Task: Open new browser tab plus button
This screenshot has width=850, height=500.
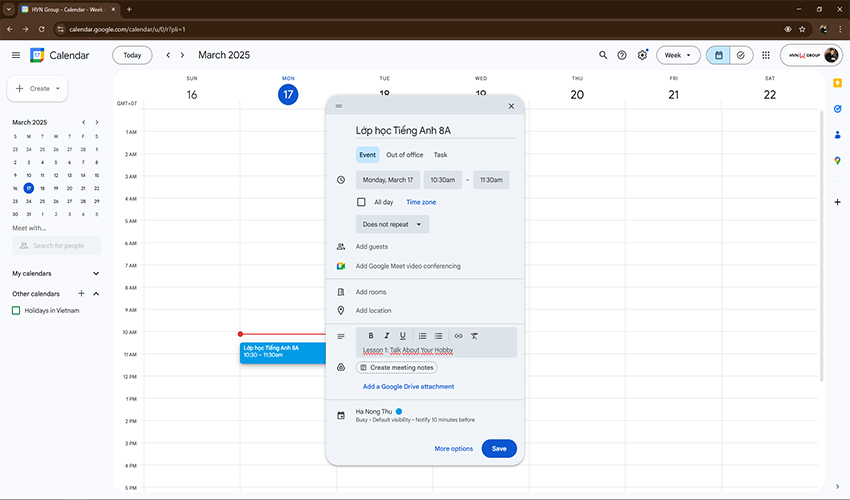Action: (129, 9)
